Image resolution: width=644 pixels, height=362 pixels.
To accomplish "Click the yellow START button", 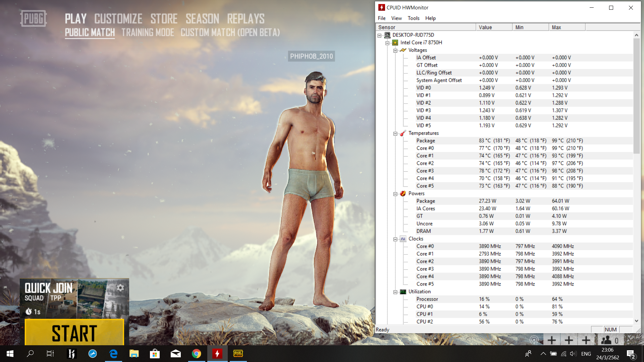I will tap(74, 333).
